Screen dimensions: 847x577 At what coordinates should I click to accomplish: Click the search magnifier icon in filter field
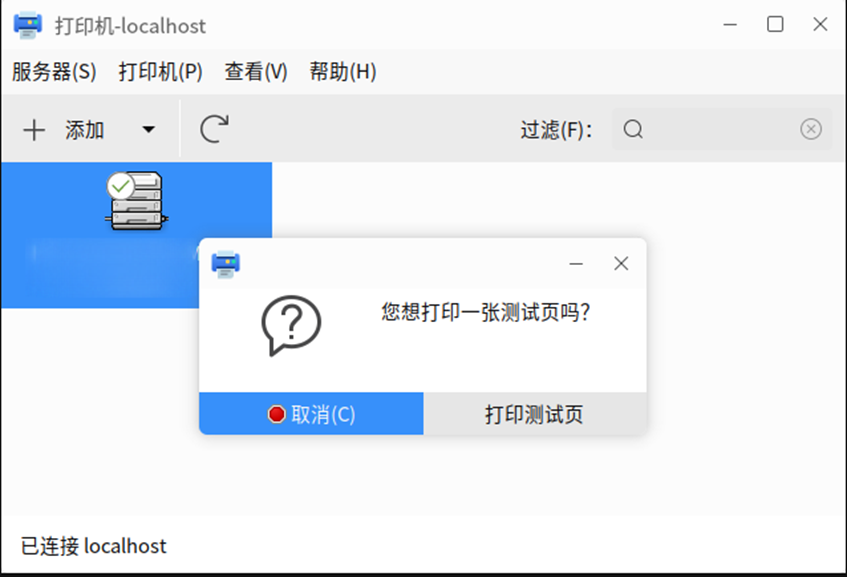pos(633,129)
